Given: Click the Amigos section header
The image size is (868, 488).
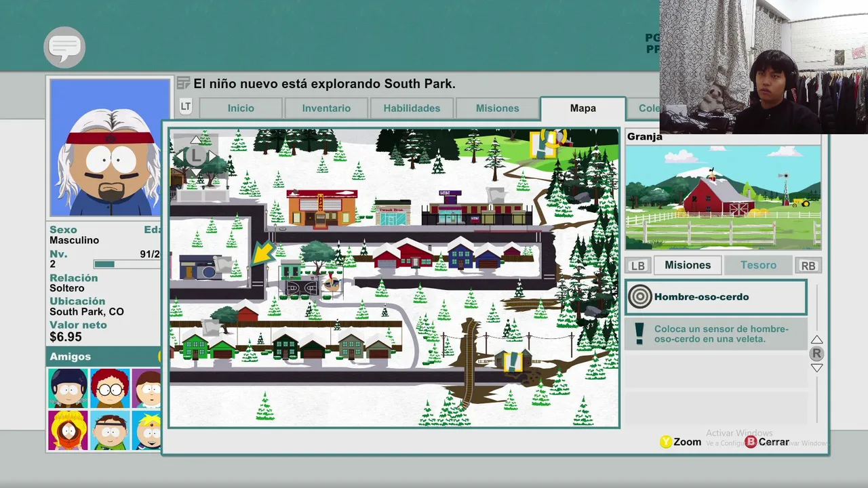Looking at the screenshot, I should click(x=104, y=357).
